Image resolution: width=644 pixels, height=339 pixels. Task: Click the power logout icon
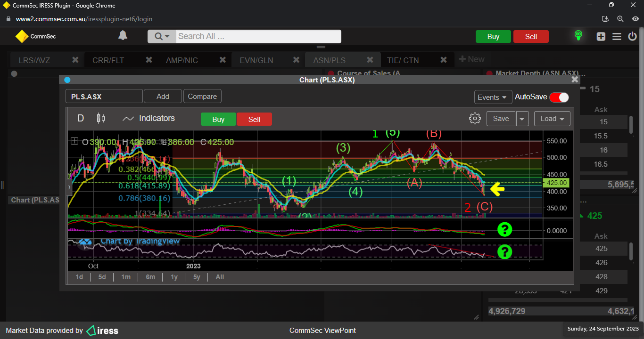tap(633, 37)
